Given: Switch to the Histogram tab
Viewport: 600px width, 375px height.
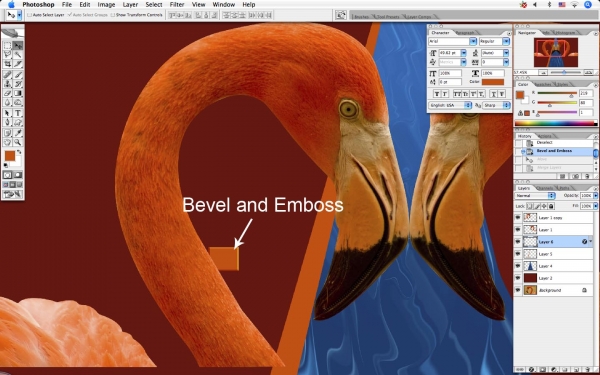Looking at the screenshot, I should [565, 33].
